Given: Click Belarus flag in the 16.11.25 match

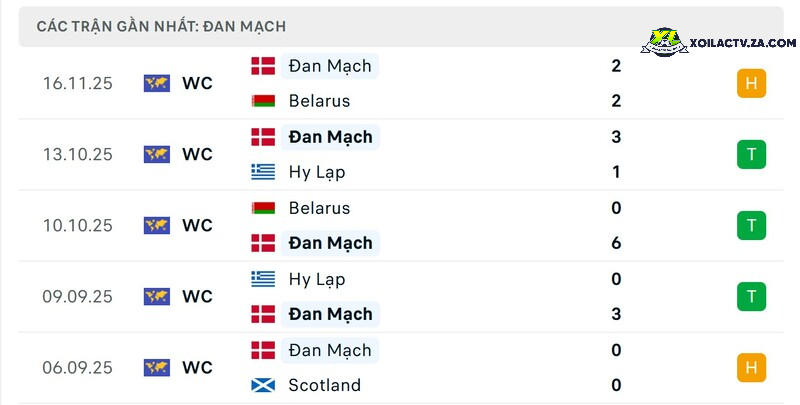Looking at the screenshot, I should coord(263,101).
